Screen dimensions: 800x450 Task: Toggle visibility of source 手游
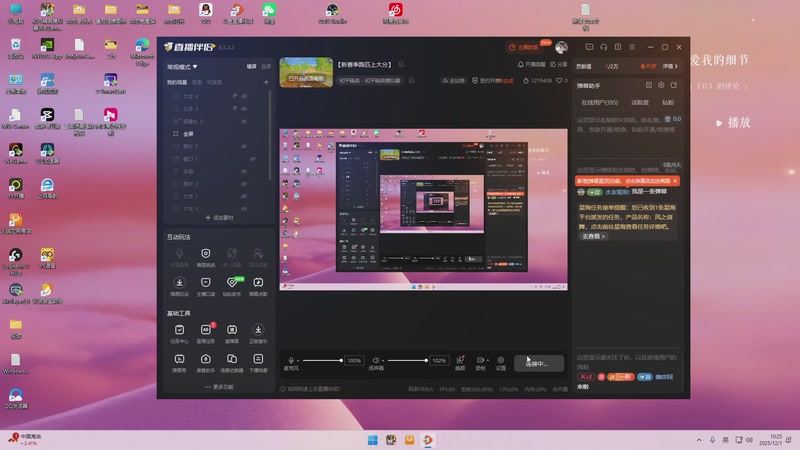[244, 171]
